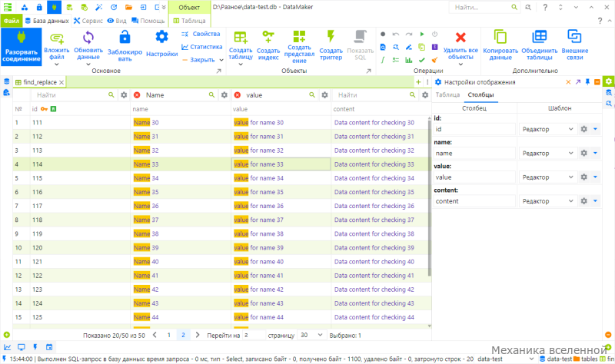615x364 pixels.
Task: Expand Удалить все объекты dropdown arrow
Action: (460, 65)
